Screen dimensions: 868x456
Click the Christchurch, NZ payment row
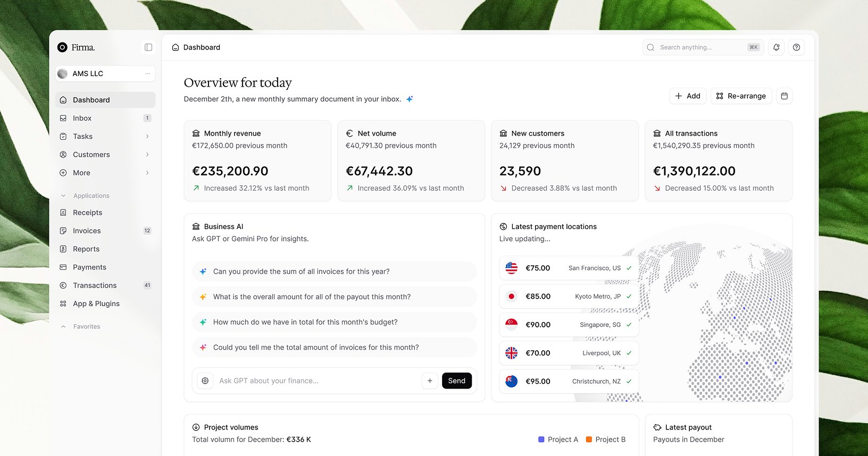tap(569, 381)
